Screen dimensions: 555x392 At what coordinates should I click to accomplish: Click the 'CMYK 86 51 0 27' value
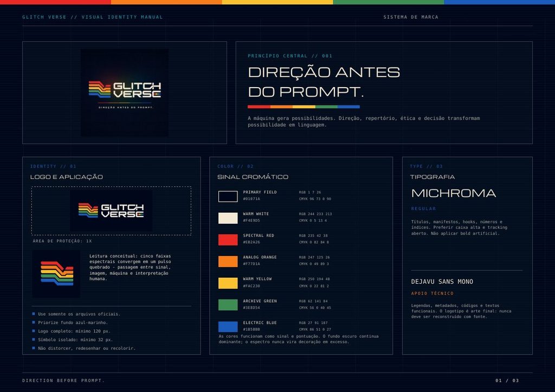[315, 329]
